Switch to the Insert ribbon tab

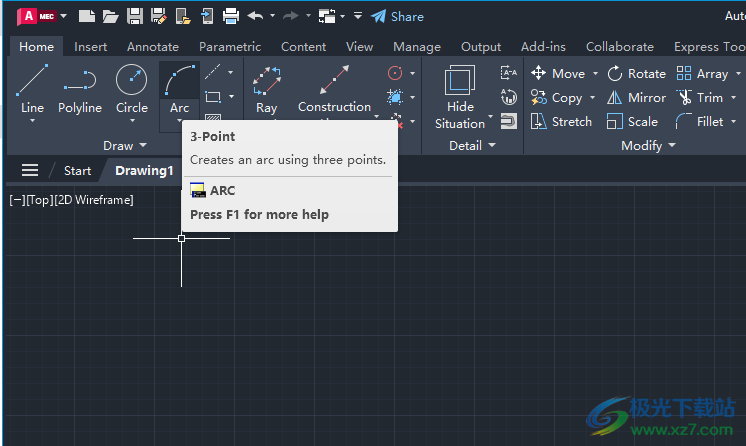coord(90,47)
